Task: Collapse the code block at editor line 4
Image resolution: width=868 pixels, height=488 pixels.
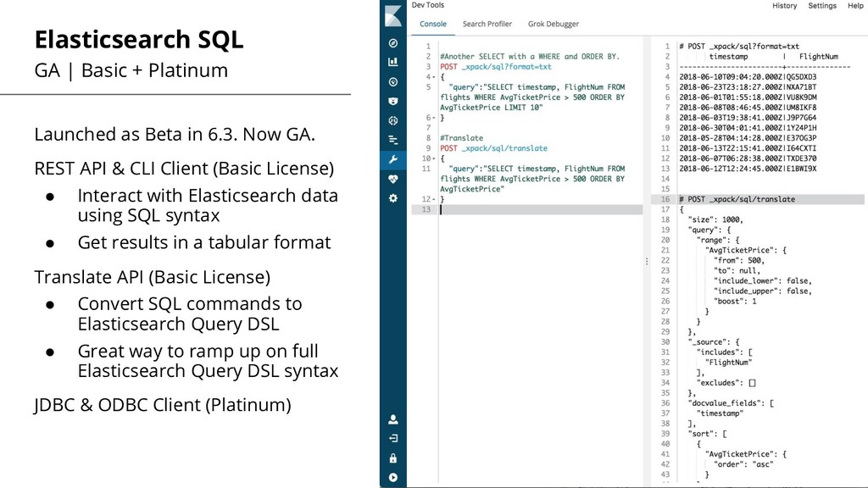Action: (x=434, y=77)
